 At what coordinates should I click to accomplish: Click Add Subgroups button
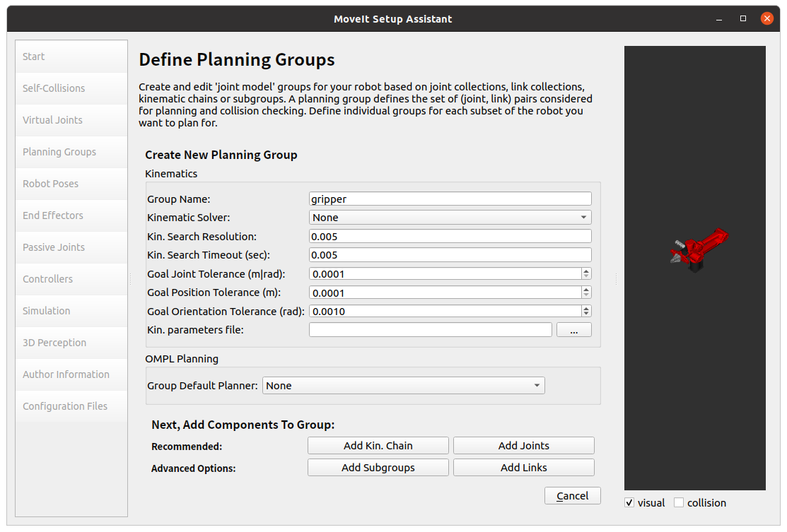(x=378, y=468)
